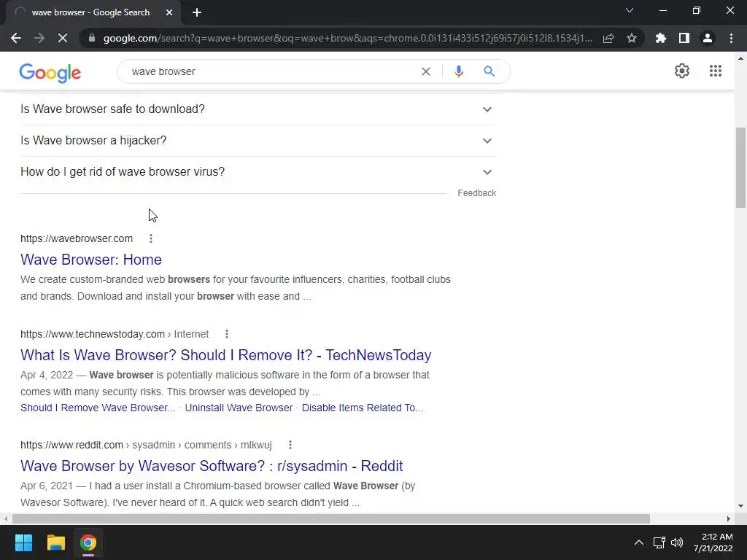The width and height of the screenshot is (747, 560).
Task: Open 'Wave Browser: Home' result
Action: click(91, 260)
